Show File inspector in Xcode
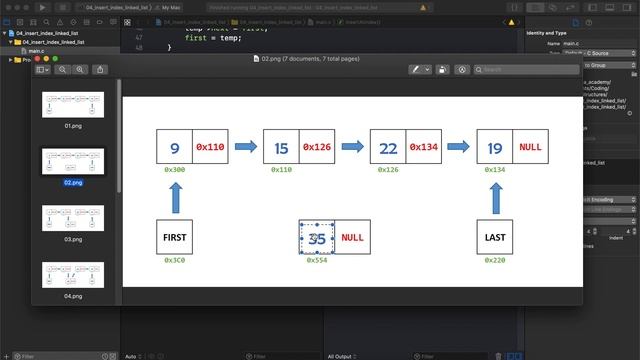Viewport: 640px width, 360px height. [x=576, y=22]
